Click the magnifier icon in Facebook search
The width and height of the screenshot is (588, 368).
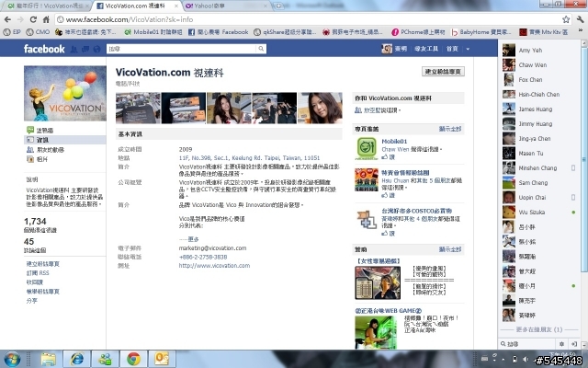(x=261, y=49)
